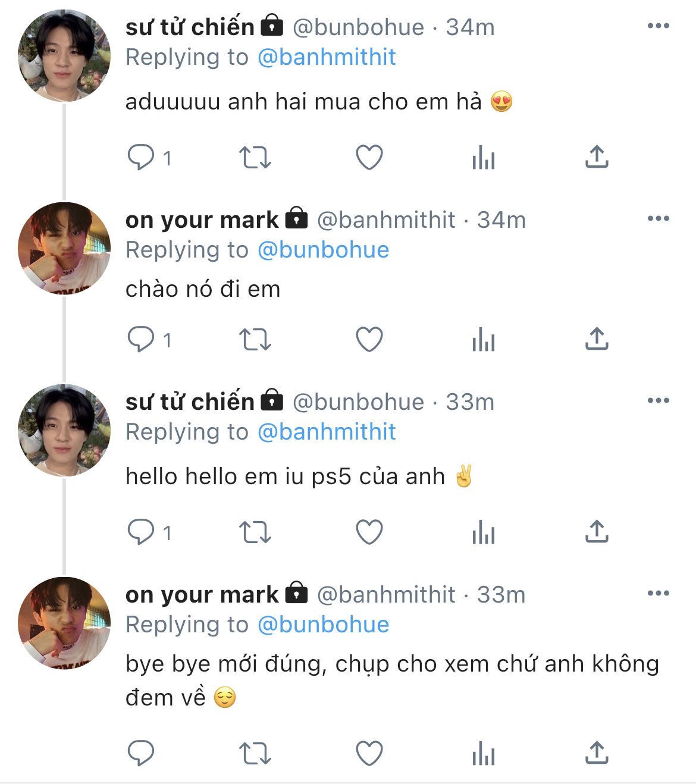
Task: Open 'sư tử chiến' profile name in first tweet
Action: pyautogui.click(x=190, y=27)
